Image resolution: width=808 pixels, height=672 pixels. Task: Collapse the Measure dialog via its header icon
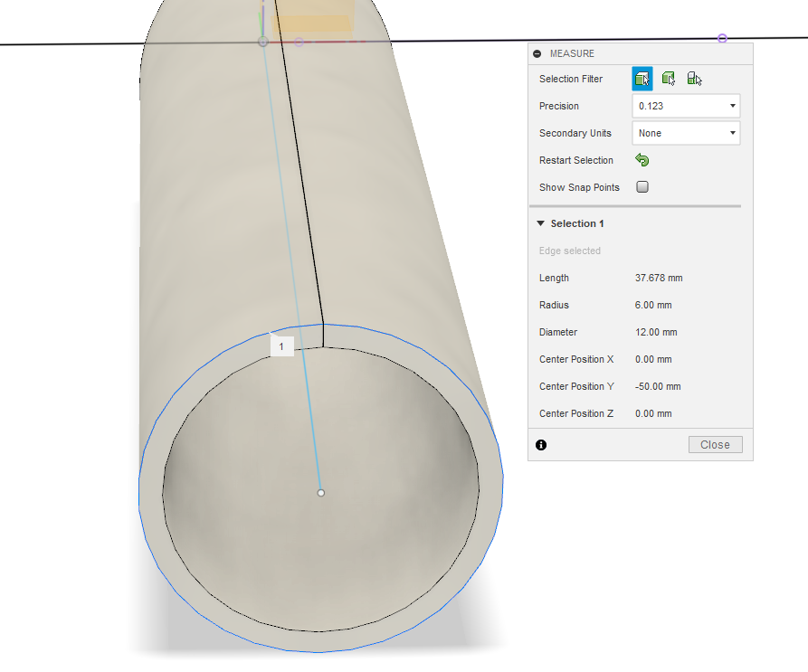pos(539,53)
